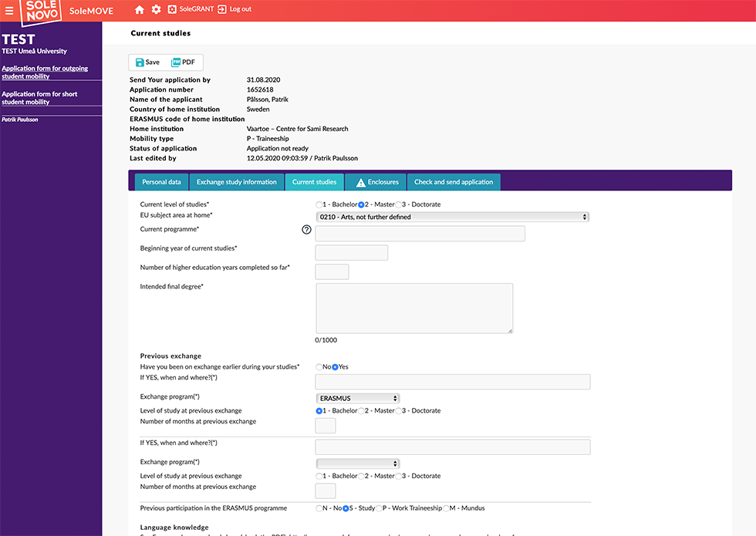The height and width of the screenshot is (536, 756).
Task: Select 2 - Master for first previous exchange
Action: [361, 411]
